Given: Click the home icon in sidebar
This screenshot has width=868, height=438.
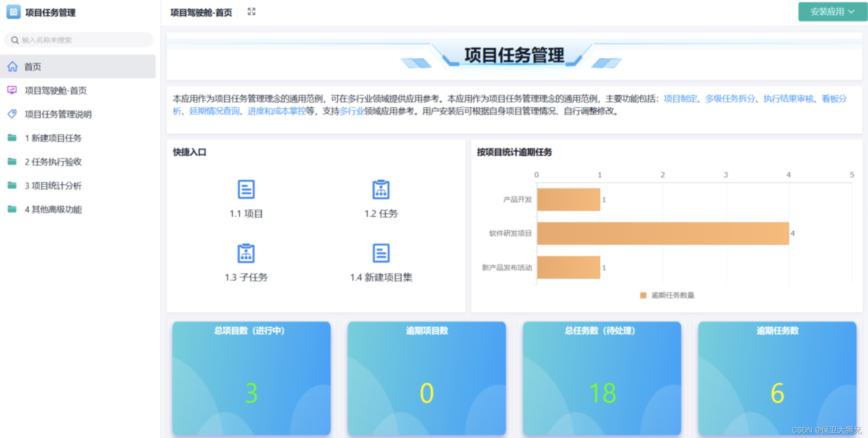Looking at the screenshot, I should click(x=12, y=67).
